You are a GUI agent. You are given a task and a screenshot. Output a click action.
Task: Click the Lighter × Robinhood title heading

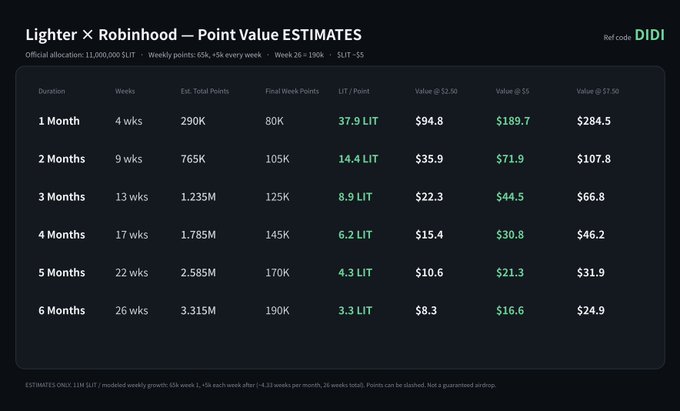pos(193,35)
